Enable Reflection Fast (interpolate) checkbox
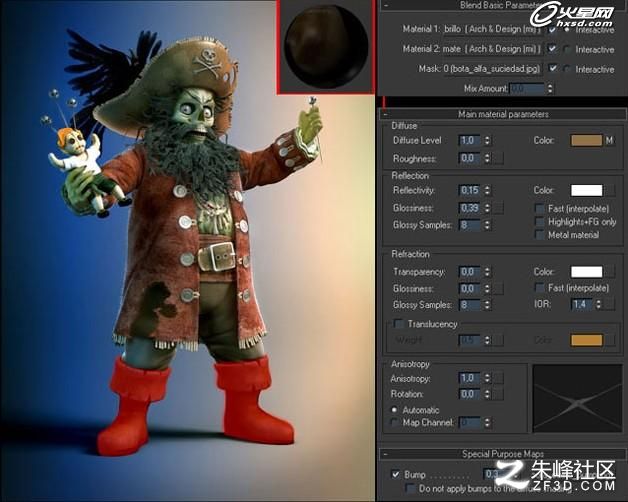The image size is (628, 502). [x=540, y=208]
